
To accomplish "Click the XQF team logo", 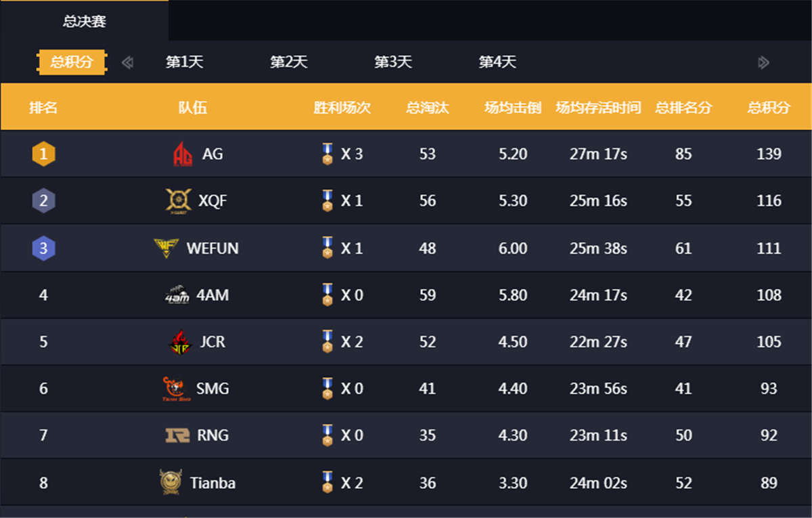I will [x=179, y=200].
